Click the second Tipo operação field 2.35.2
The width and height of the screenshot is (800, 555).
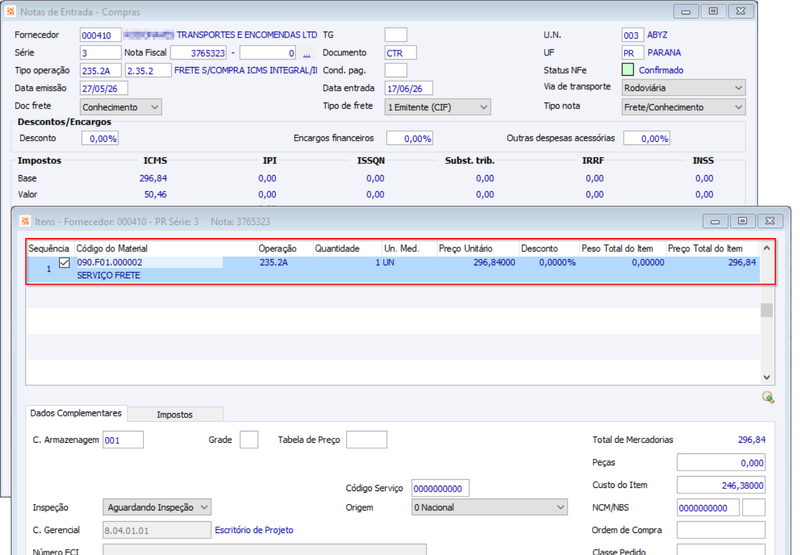coord(148,70)
